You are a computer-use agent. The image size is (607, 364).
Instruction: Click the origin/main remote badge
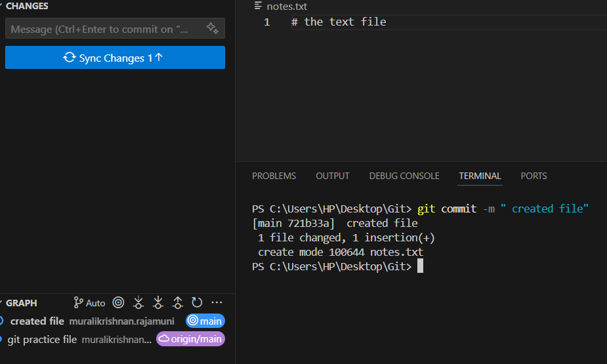click(x=190, y=339)
